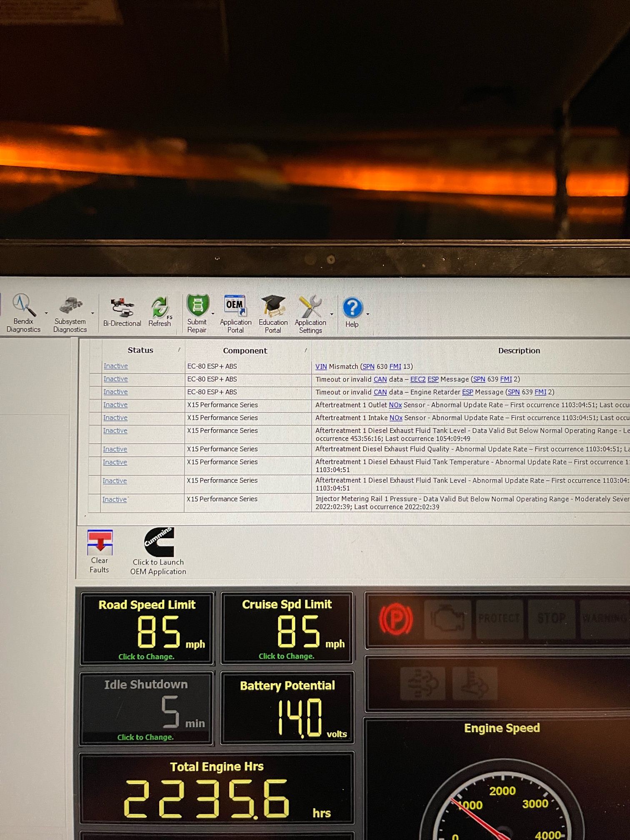Change the Road Speed Limit value
This screenshot has height=840, width=630.
(147, 657)
